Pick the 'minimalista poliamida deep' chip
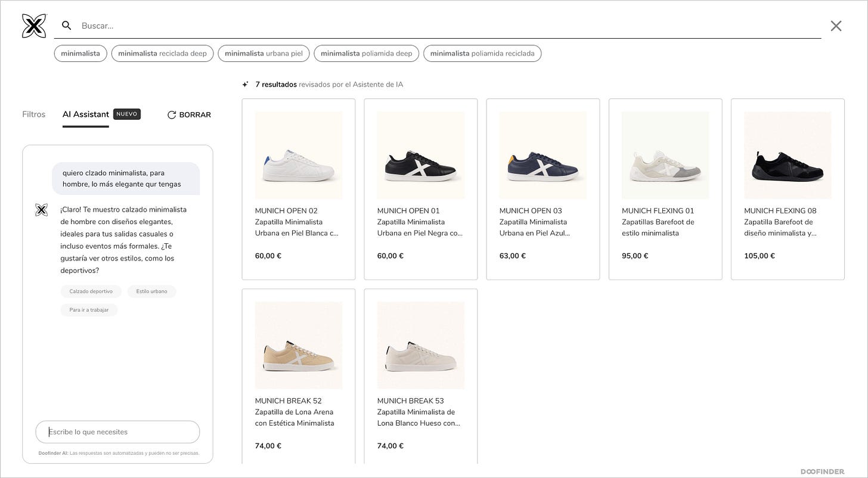The image size is (868, 478). point(367,54)
